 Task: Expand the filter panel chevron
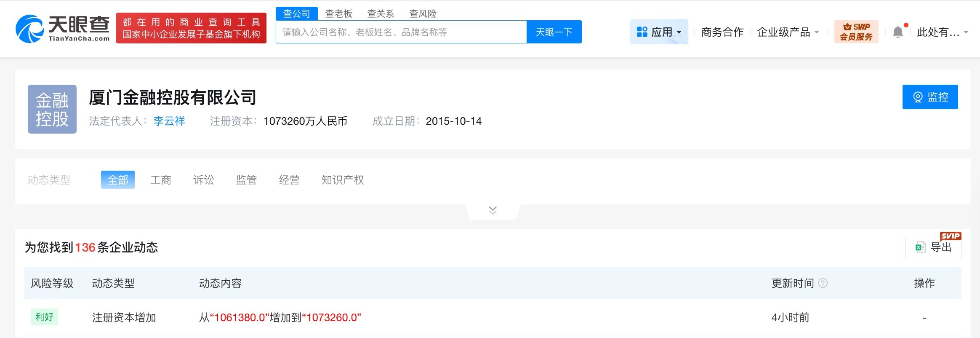click(x=493, y=210)
